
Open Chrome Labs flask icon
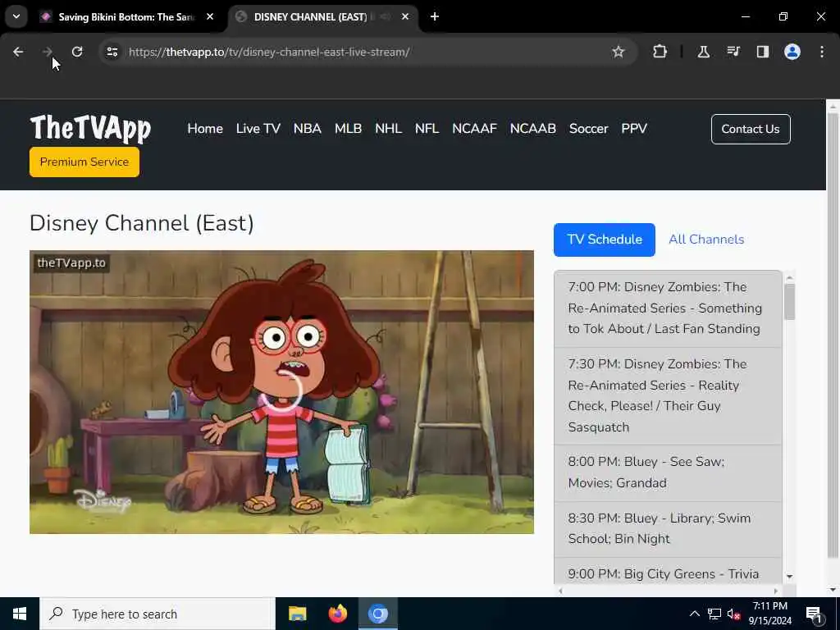coord(703,52)
